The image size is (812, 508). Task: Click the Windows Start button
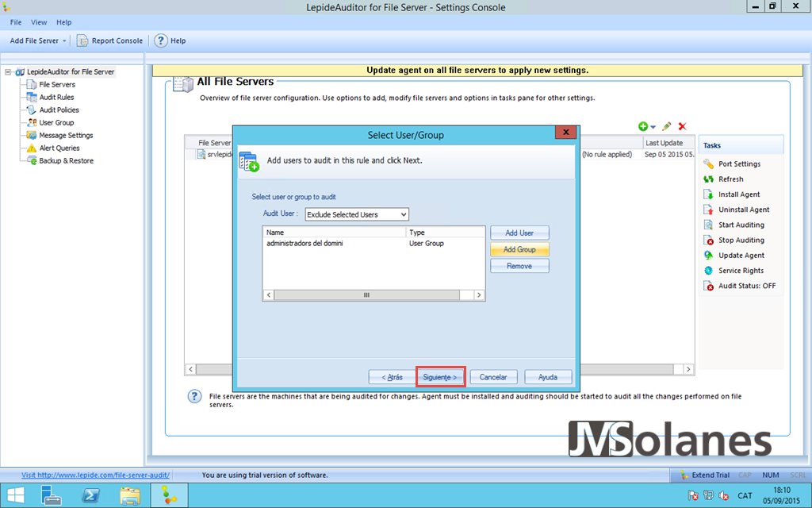tap(16, 495)
